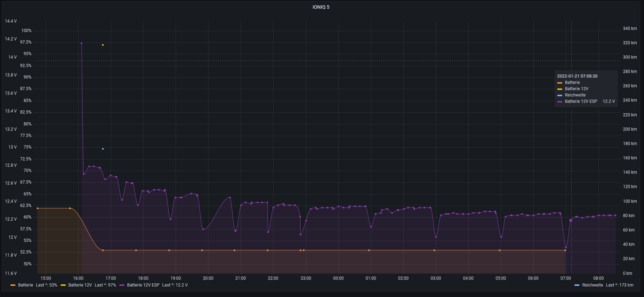Toggle the Batterie 12V legend entry
The image size is (644, 297).
click(x=80, y=285)
